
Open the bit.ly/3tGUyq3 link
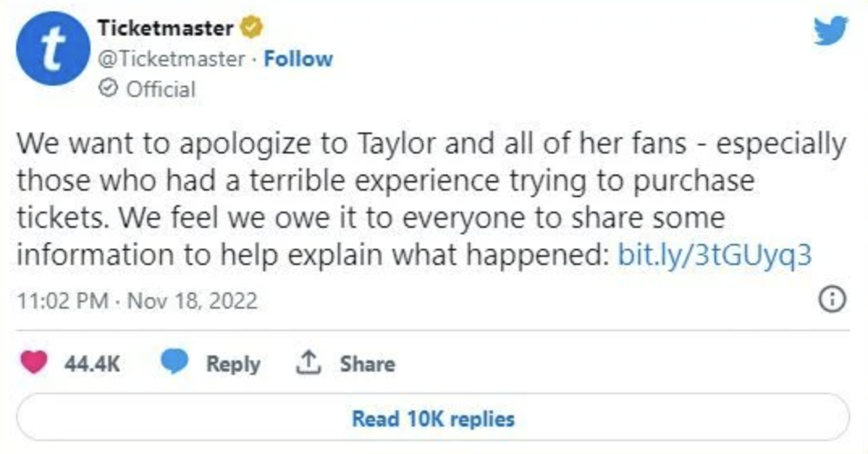(714, 254)
